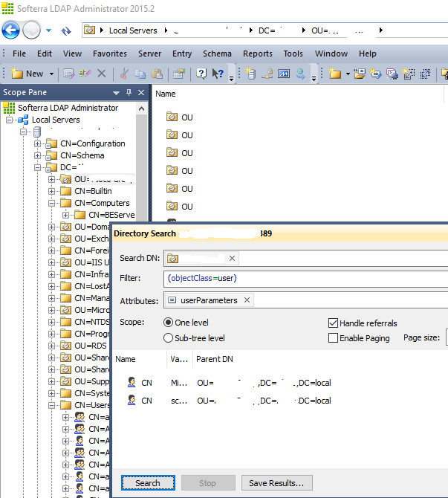Click the Rename toolbar icon
Screen dimensions: 448x498
pos(85,74)
